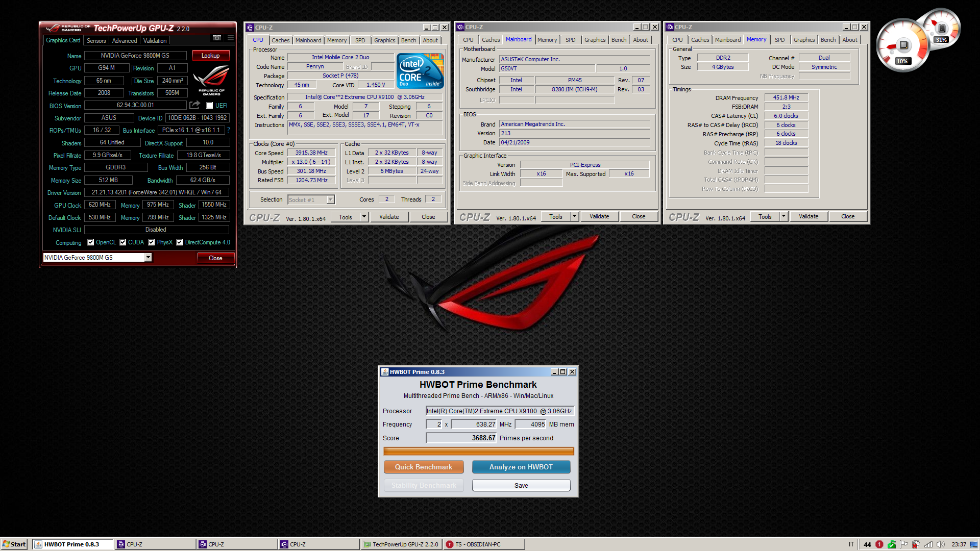Image resolution: width=980 pixels, height=551 pixels.
Task: Click the ROG logo in GPU-Z
Action: 211,80
